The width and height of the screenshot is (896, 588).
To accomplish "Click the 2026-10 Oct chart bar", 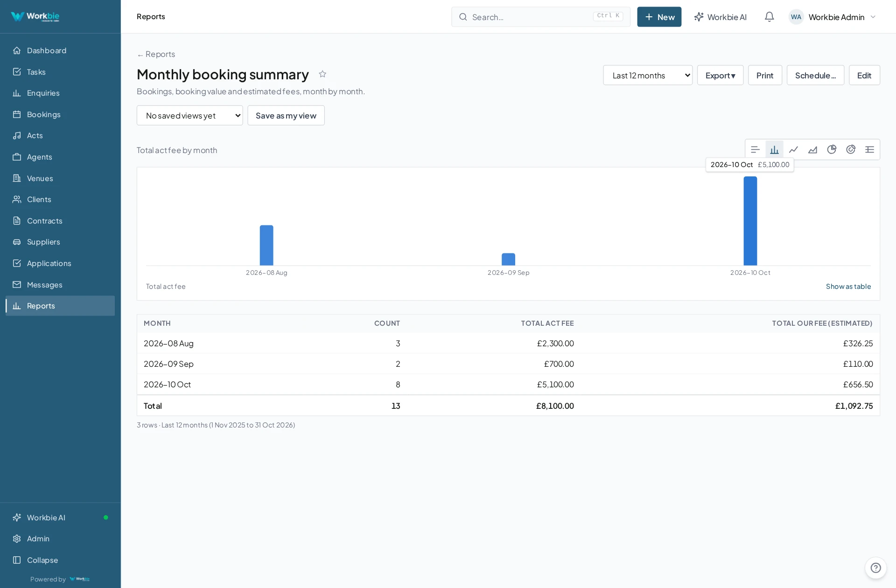I will click(750, 221).
